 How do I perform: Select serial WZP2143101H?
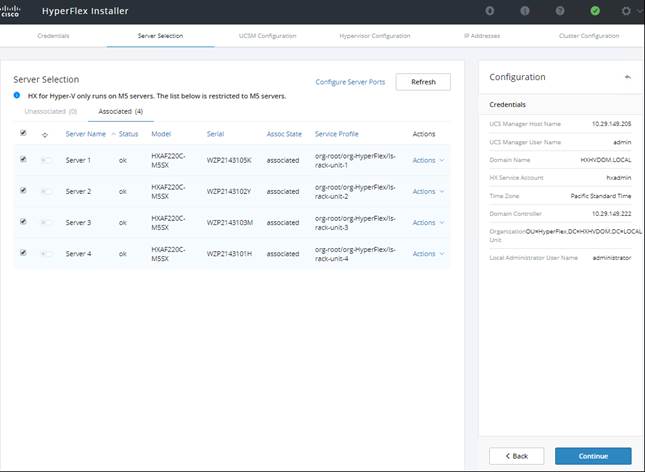[229, 254]
